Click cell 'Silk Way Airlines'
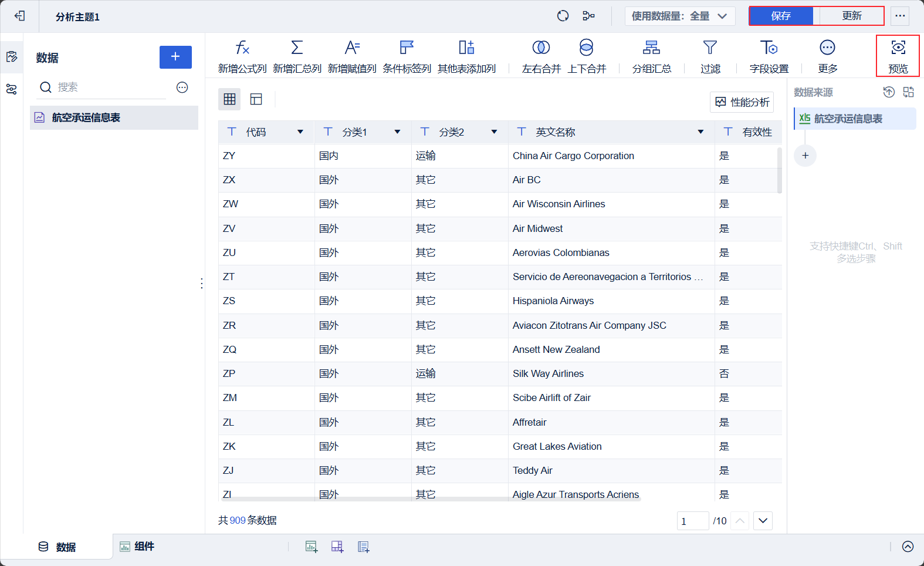The height and width of the screenshot is (566, 924). 611,373
